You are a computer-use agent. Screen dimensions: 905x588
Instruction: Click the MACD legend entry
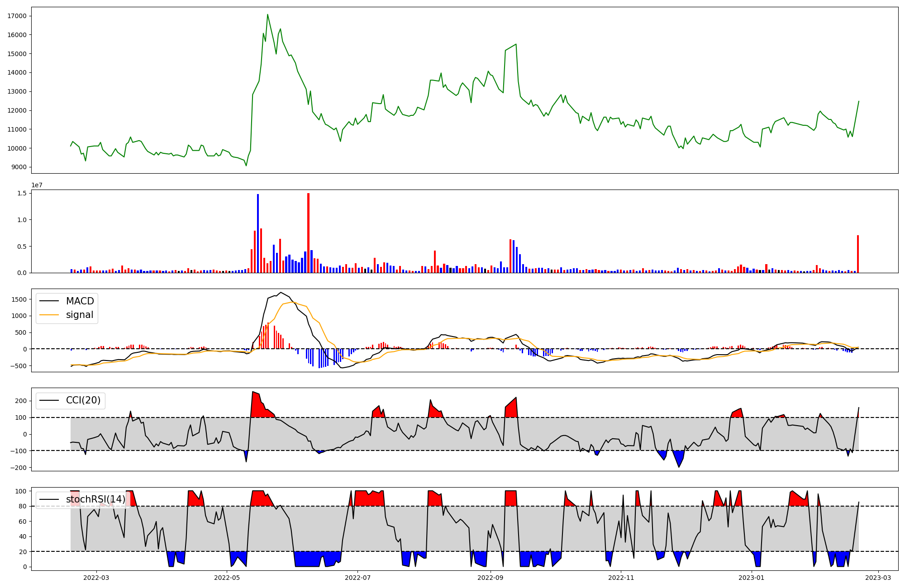(80, 301)
